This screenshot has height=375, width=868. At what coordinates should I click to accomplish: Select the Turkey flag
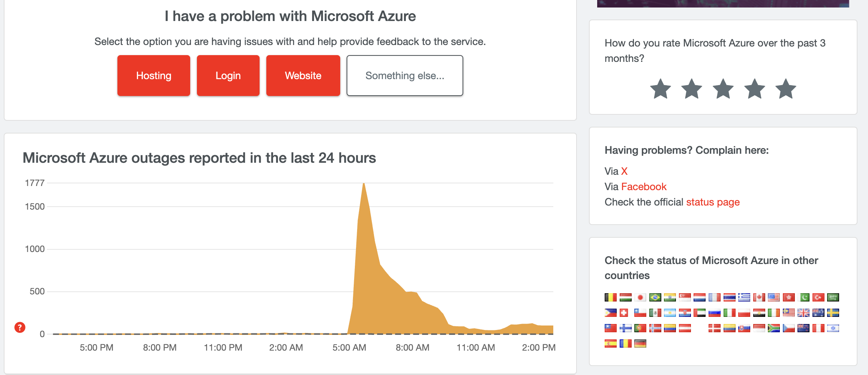pos(818,297)
